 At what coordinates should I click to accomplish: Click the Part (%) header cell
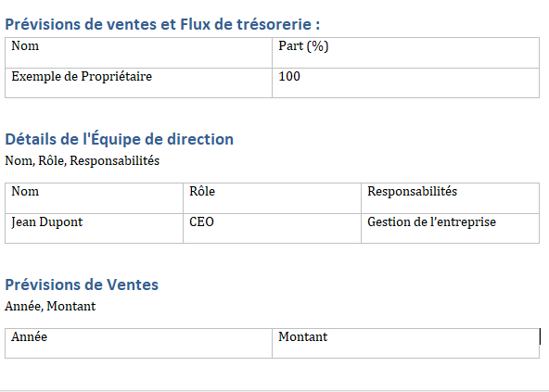coord(405,53)
